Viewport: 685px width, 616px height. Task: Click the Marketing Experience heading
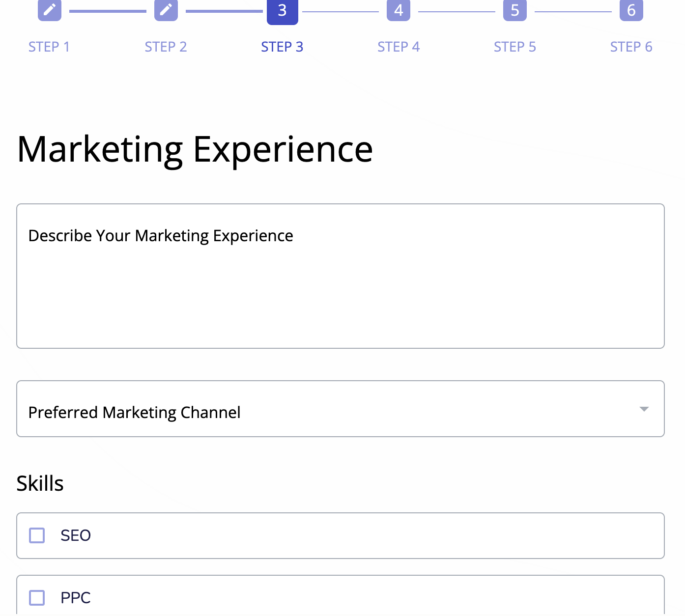pyautogui.click(x=195, y=149)
